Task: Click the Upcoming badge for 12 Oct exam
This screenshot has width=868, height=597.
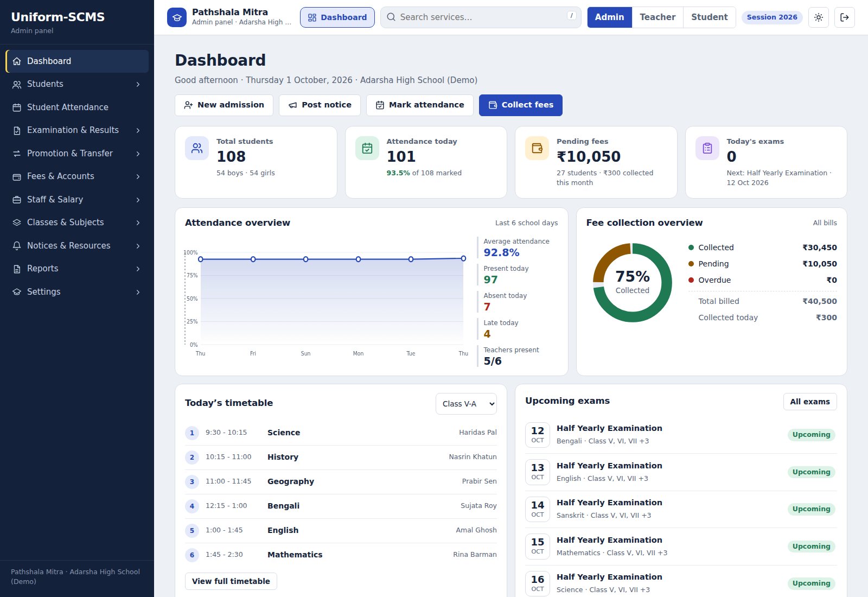Action: tap(811, 435)
